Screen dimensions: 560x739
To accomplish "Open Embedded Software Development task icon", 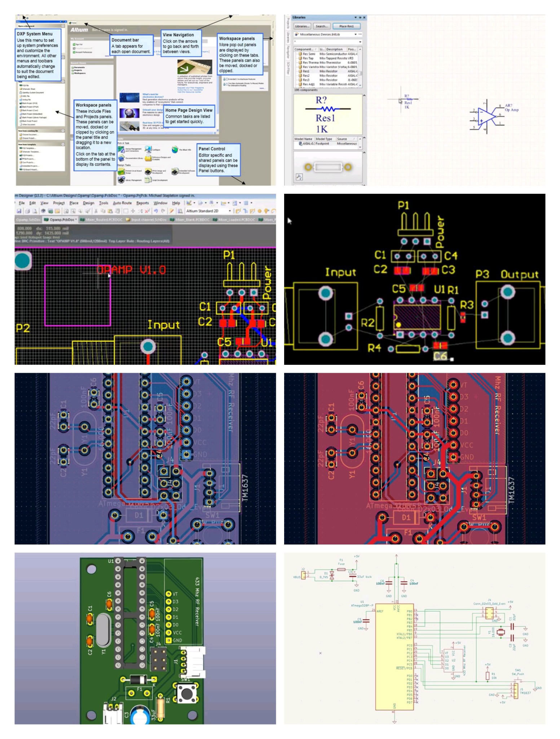I will pos(175,171).
